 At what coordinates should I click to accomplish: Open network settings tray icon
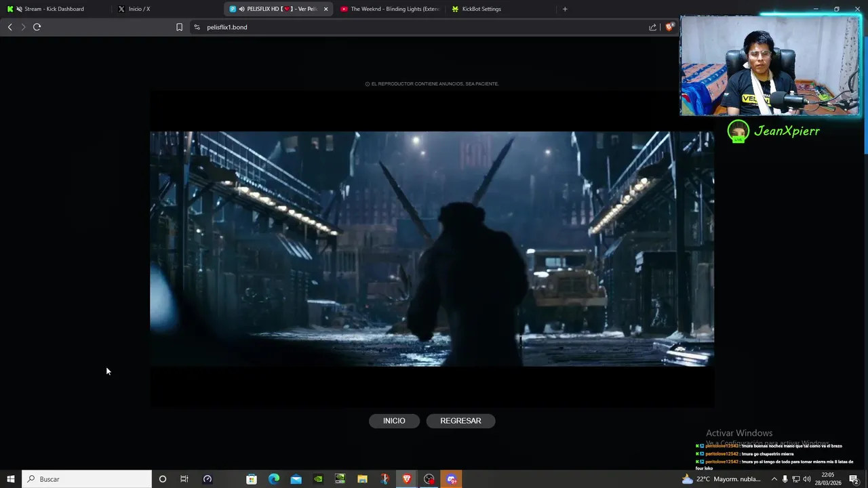pos(796,479)
